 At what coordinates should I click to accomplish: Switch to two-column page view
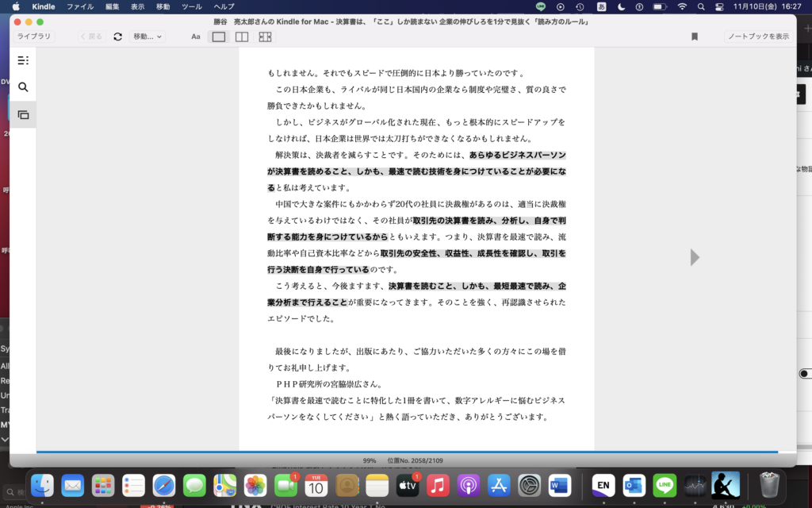pyautogui.click(x=242, y=37)
